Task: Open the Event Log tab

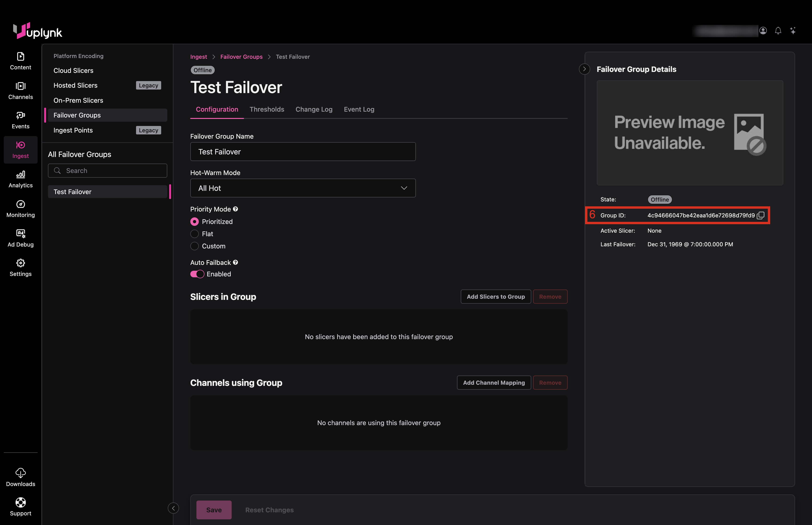Action: pyautogui.click(x=359, y=110)
